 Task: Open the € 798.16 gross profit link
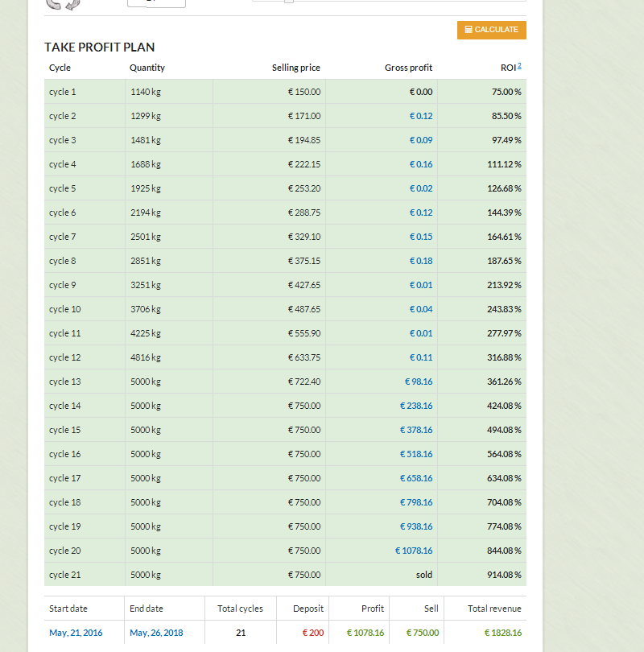416,502
